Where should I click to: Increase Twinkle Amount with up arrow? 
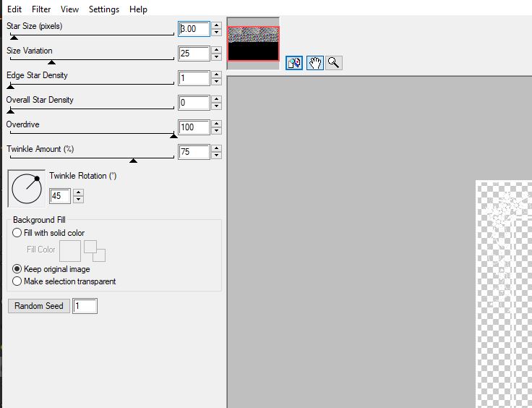[x=216, y=148]
